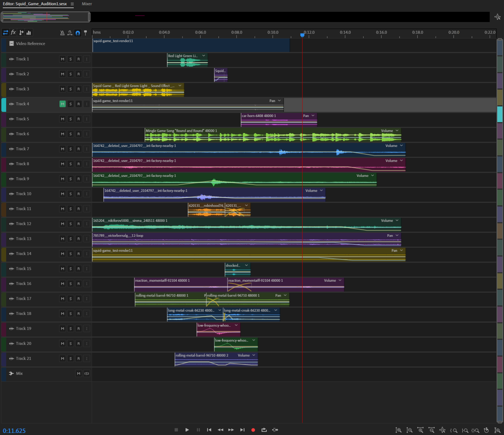The image size is (504, 435).
Task: Click the Play transport button
Action: [187, 430]
